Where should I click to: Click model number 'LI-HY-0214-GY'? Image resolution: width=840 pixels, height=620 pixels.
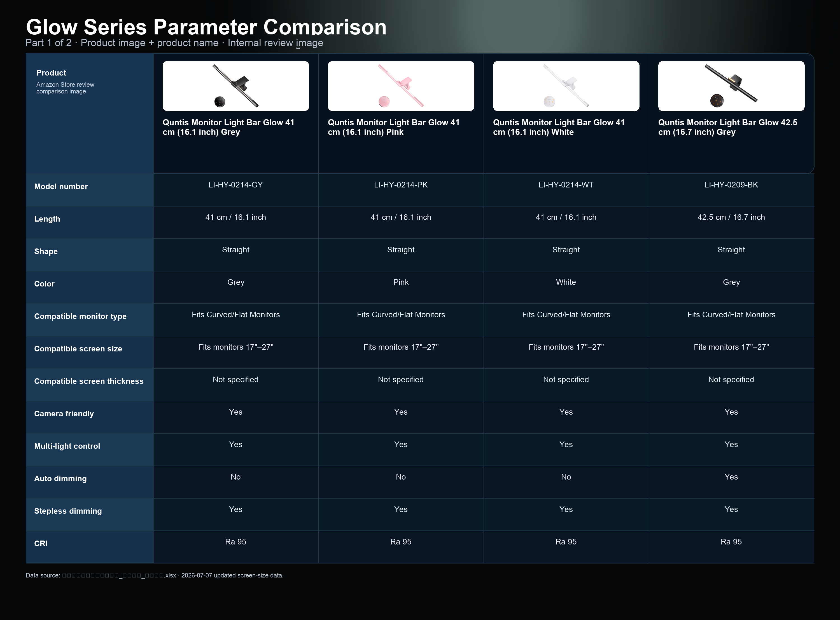[235, 185]
